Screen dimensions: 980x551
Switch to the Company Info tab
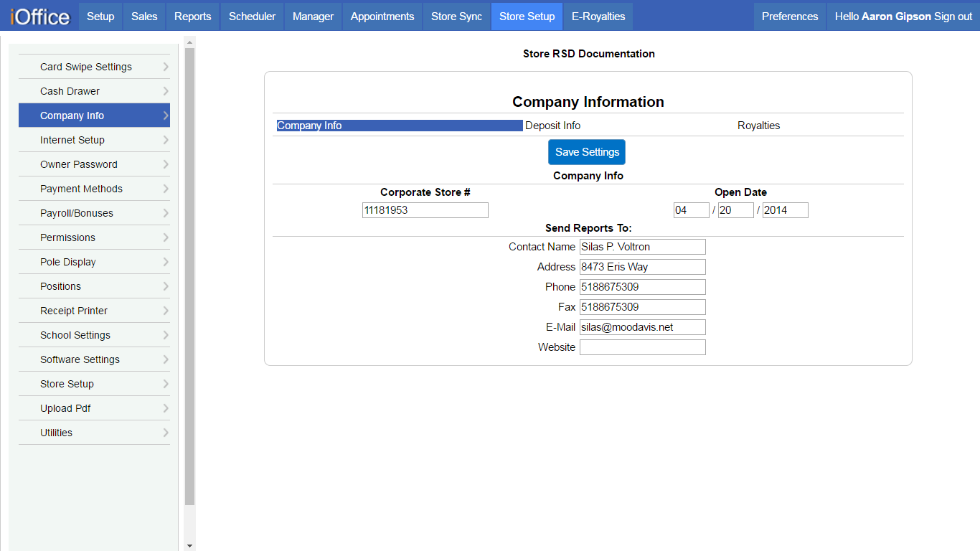click(x=400, y=126)
